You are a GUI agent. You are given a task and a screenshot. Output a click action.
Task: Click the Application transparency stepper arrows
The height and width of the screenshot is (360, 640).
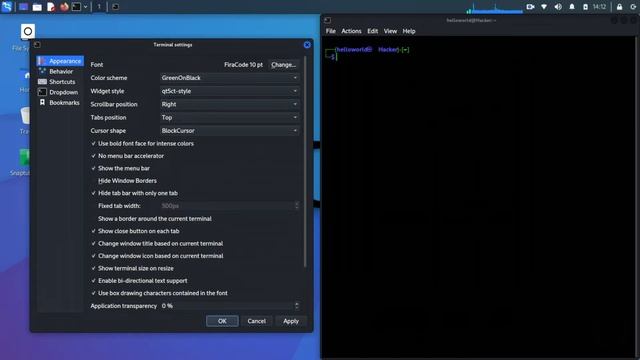(x=297, y=306)
